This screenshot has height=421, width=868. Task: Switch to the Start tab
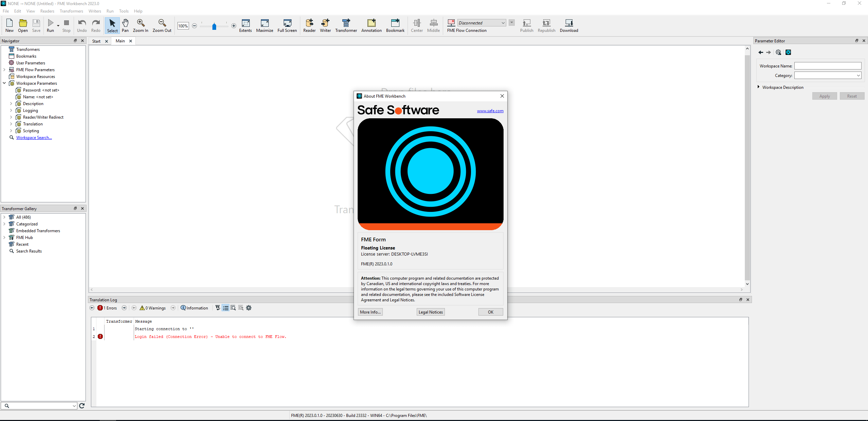(96, 41)
